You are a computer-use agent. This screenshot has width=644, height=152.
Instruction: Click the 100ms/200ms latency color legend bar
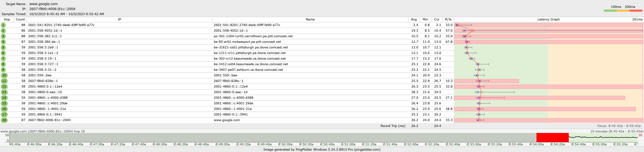tap(623, 11)
